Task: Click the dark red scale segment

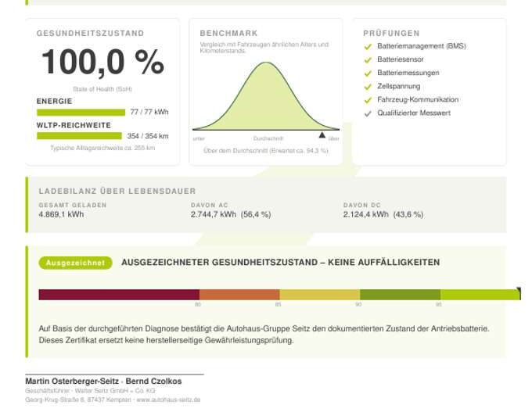Action: [119, 295]
